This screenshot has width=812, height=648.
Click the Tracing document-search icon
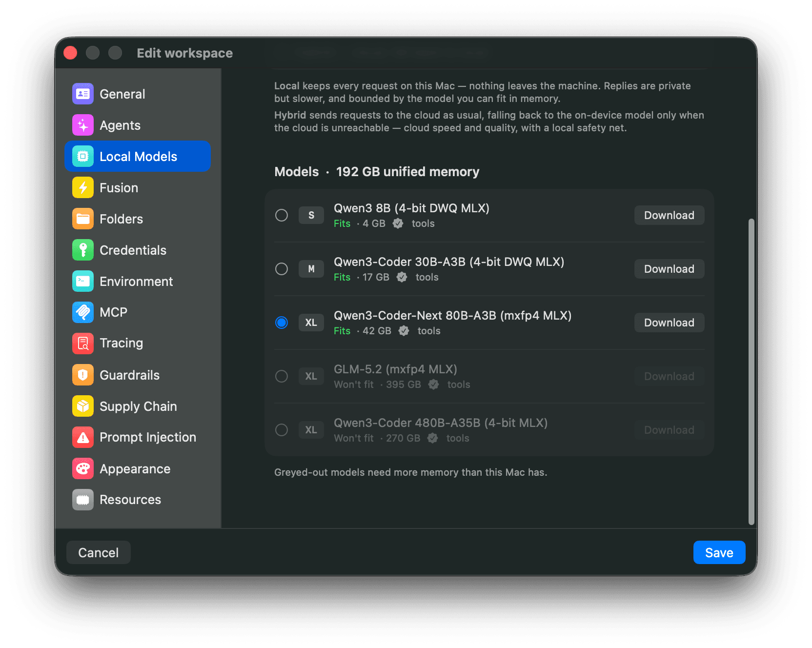coord(83,344)
